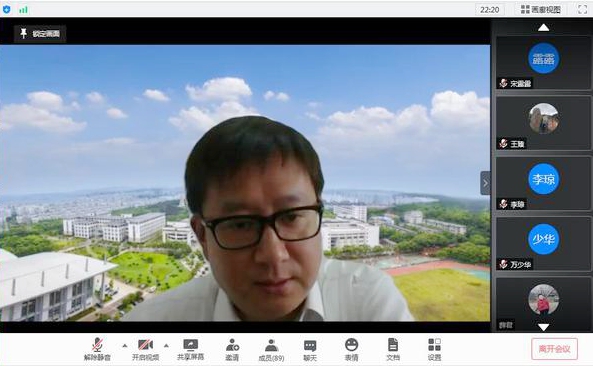Switch to gallery view (画廊视图)

pyautogui.click(x=541, y=9)
